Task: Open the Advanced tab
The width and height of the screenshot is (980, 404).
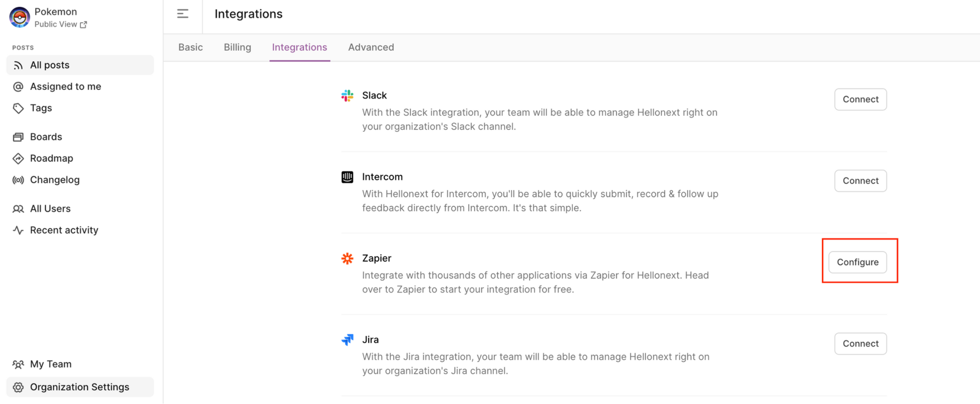Action: coord(371,47)
